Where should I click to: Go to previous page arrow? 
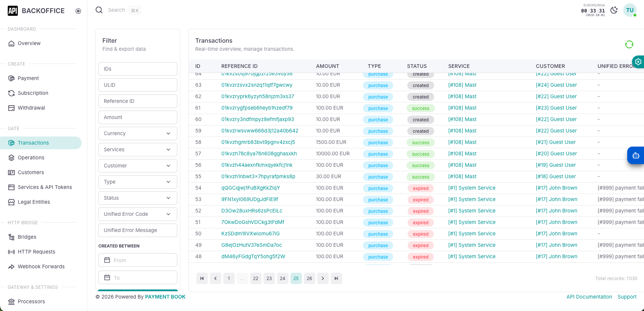tap(215, 278)
